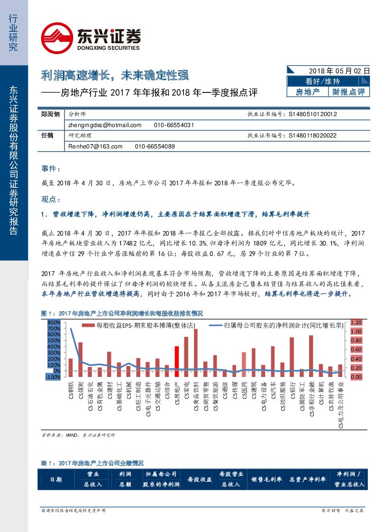Click the 归属母公司股东的净利润 table header
This screenshot has width=392, height=532.
[x=161, y=479]
